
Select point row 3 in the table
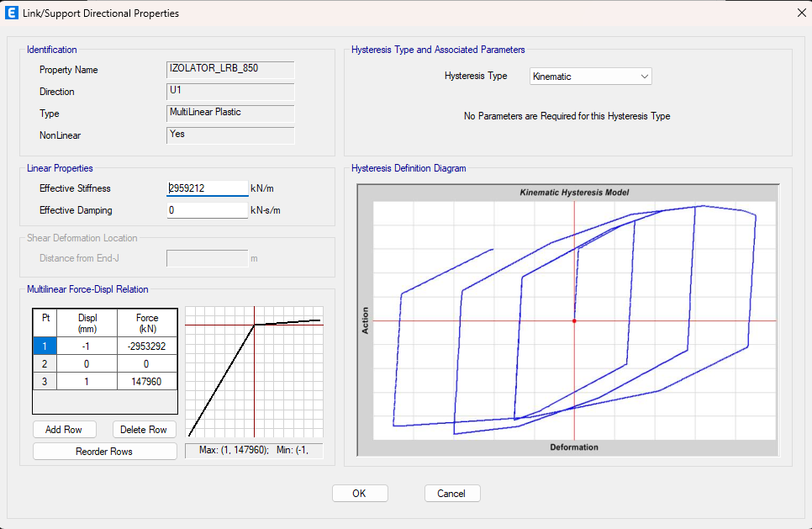coord(45,381)
